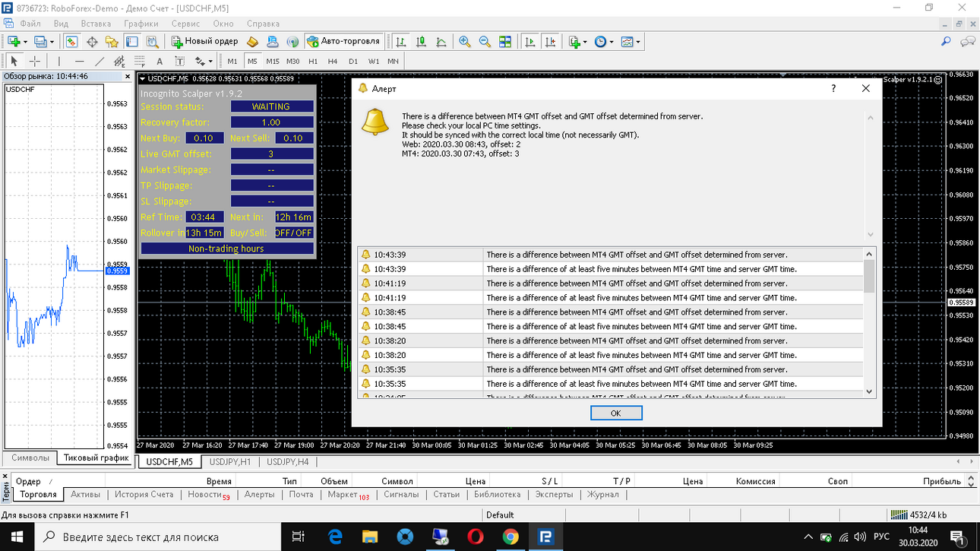Switch to USDJPY,H4 chart tab
Image resolution: width=980 pixels, height=551 pixels.
[288, 461]
